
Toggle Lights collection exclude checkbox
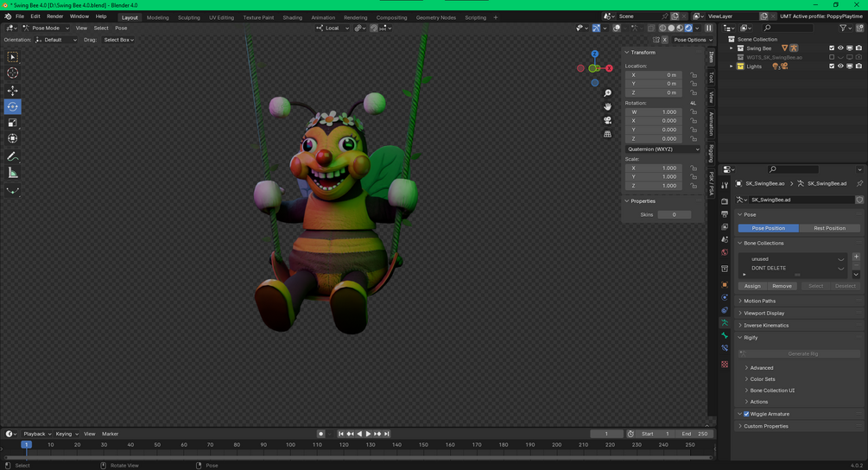click(832, 67)
